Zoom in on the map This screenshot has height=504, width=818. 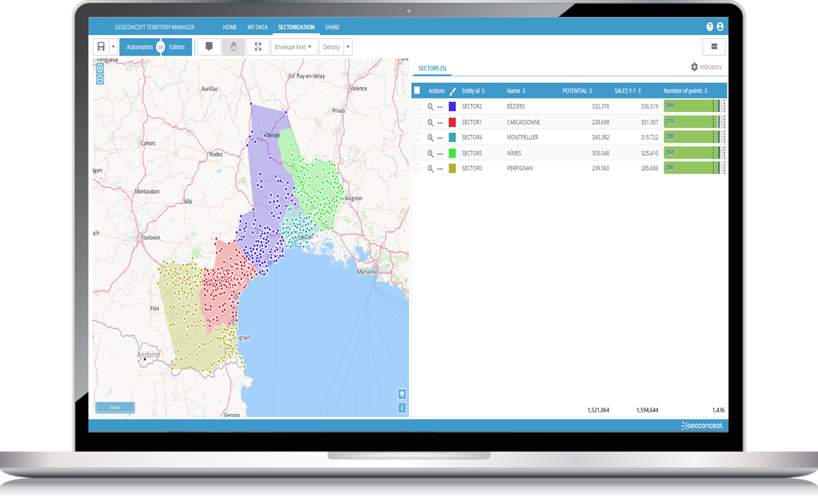point(100,69)
